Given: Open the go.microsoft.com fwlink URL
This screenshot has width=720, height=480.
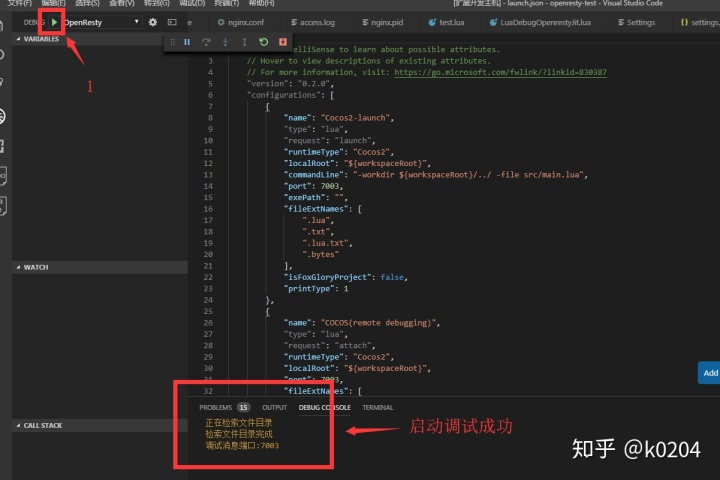Looking at the screenshot, I should click(x=500, y=72).
